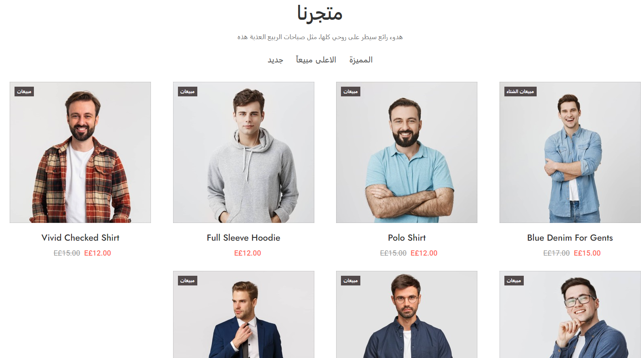This screenshot has width=644, height=358.
Task: Open Blue Denim For Gents image
Action: [570, 152]
